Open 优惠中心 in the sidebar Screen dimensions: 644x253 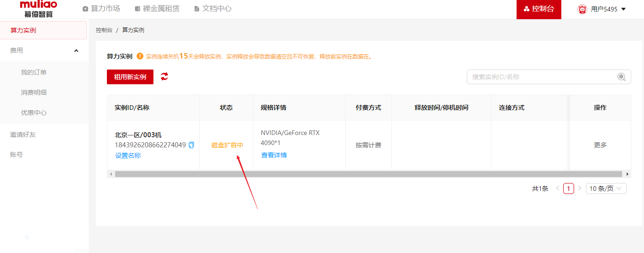click(34, 113)
